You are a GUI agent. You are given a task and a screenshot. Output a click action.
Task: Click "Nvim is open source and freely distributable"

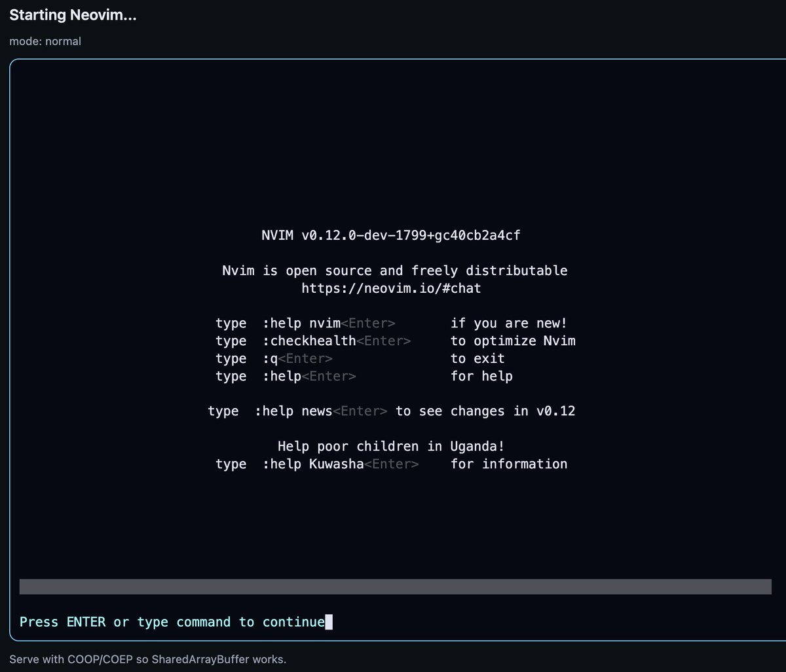[x=395, y=271]
